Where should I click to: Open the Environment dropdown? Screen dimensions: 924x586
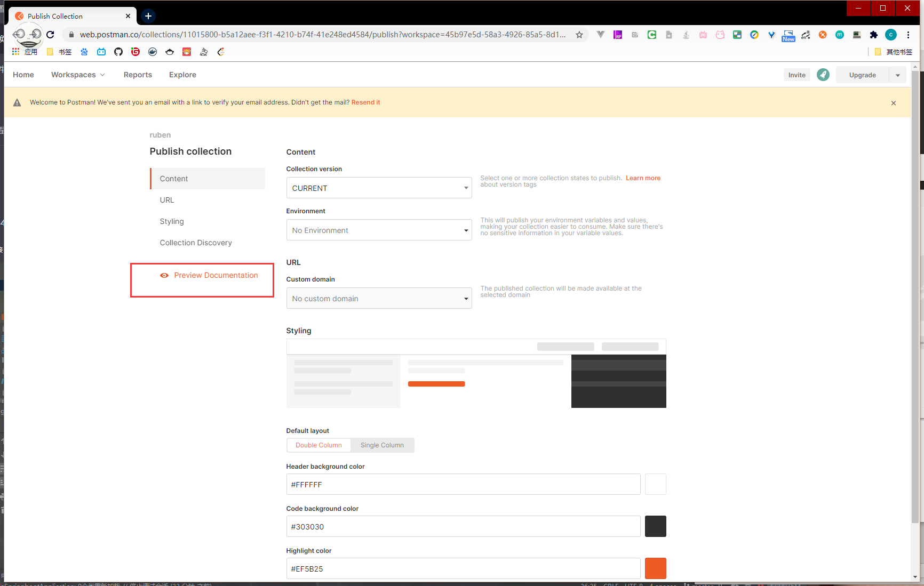click(379, 230)
